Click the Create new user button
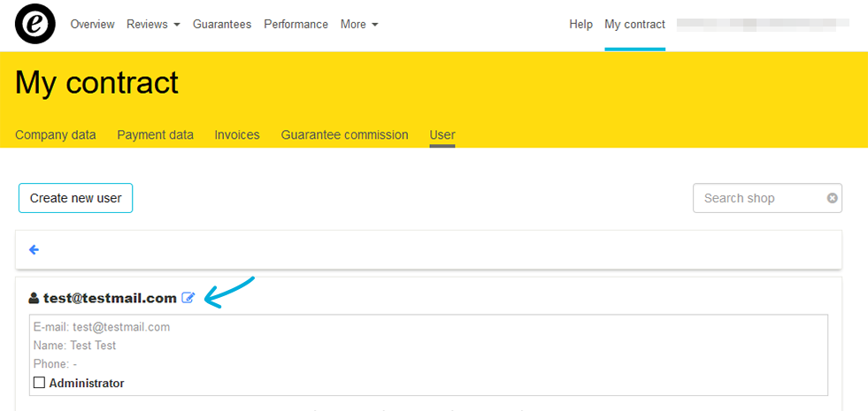868x411 pixels. coord(75,198)
